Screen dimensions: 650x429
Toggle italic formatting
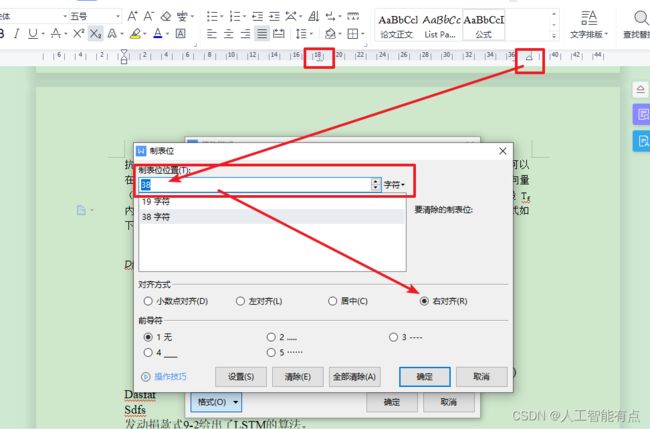[16, 34]
